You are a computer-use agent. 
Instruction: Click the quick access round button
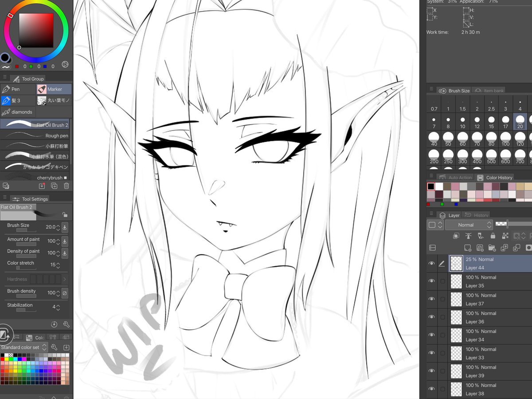[4, 334]
